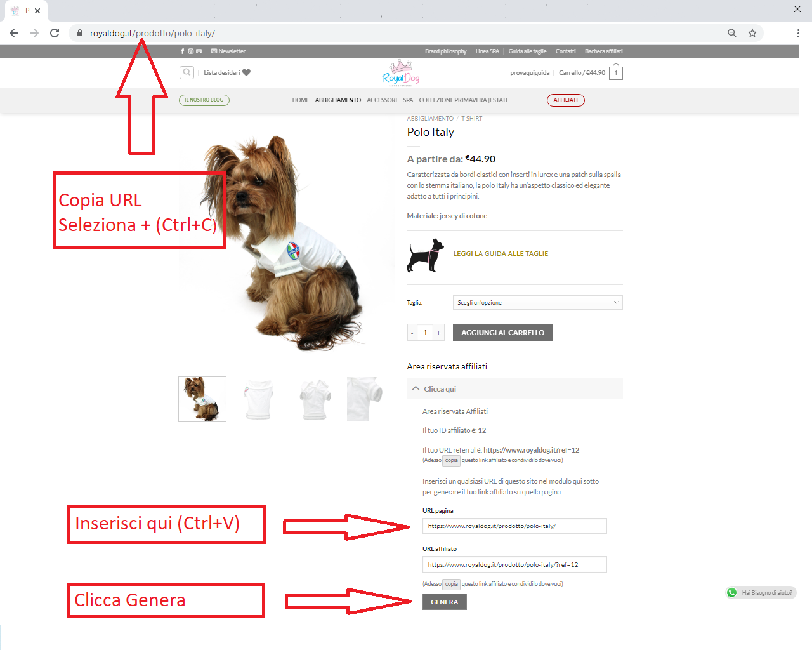Decrease quantity with the minus button
The height and width of the screenshot is (650, 812).
coord(412,333)
